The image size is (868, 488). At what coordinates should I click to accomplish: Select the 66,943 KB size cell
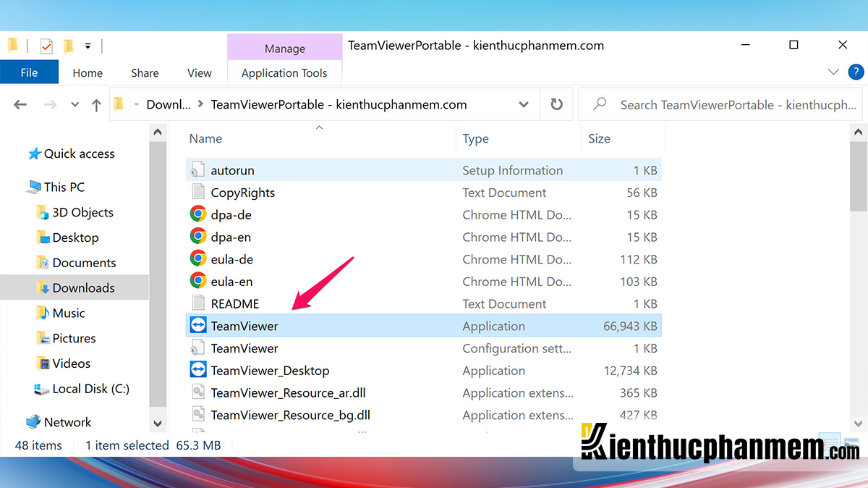point(630,326)
